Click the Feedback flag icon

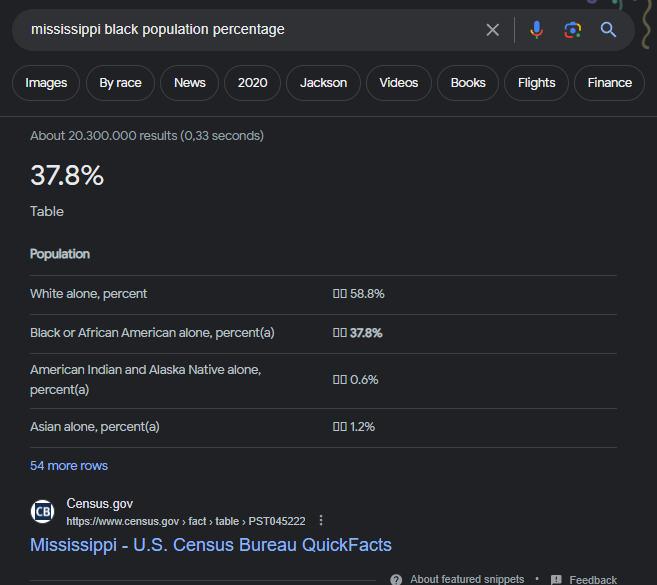556,579
